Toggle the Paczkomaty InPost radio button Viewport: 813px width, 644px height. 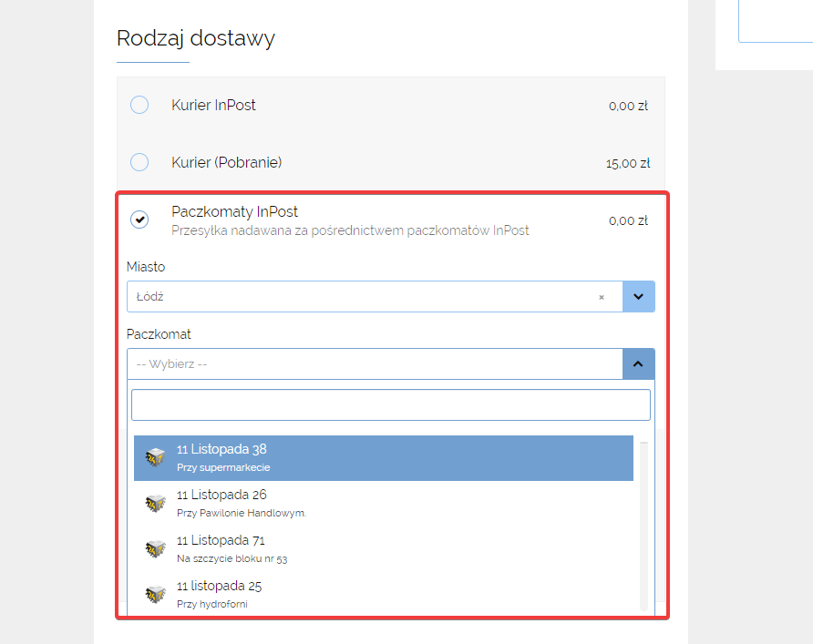point(139,220)
